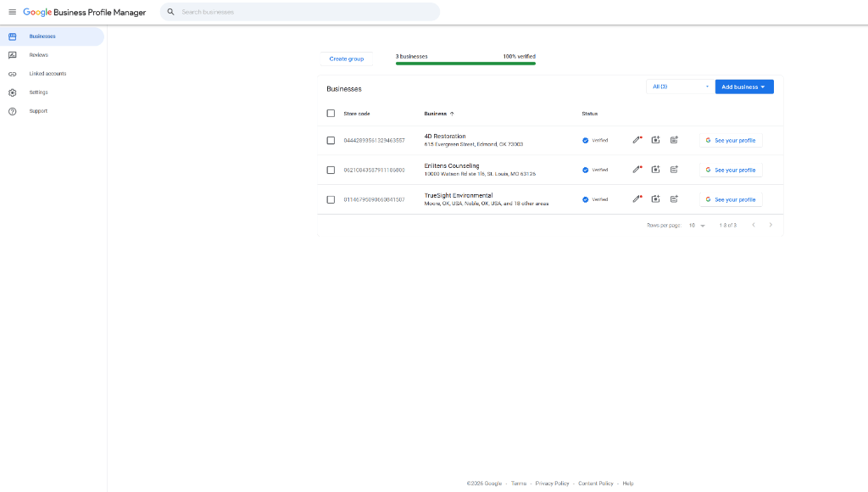This screenshot has height=492, width=868.
Task: Click the Enlitens Counseling store code
Action: (374, 171)
